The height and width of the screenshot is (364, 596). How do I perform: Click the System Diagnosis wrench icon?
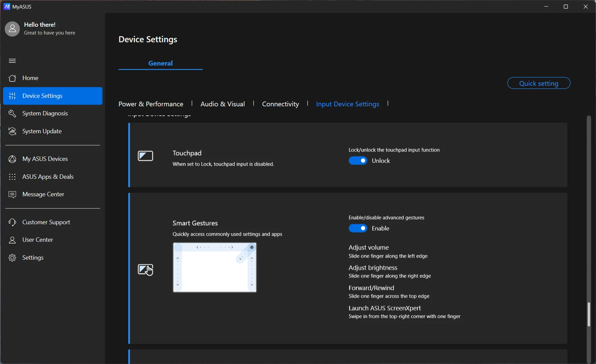12,113
